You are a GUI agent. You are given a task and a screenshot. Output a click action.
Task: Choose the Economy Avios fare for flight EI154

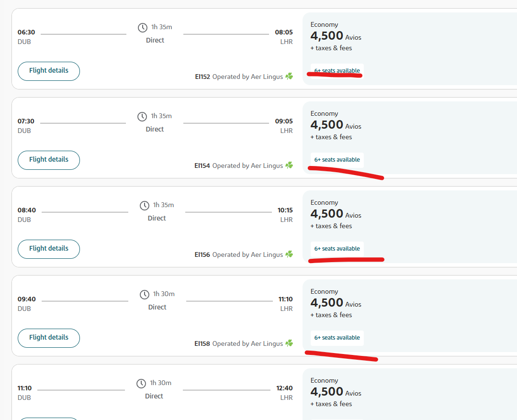pyautogui.click(x=409, y=138)
